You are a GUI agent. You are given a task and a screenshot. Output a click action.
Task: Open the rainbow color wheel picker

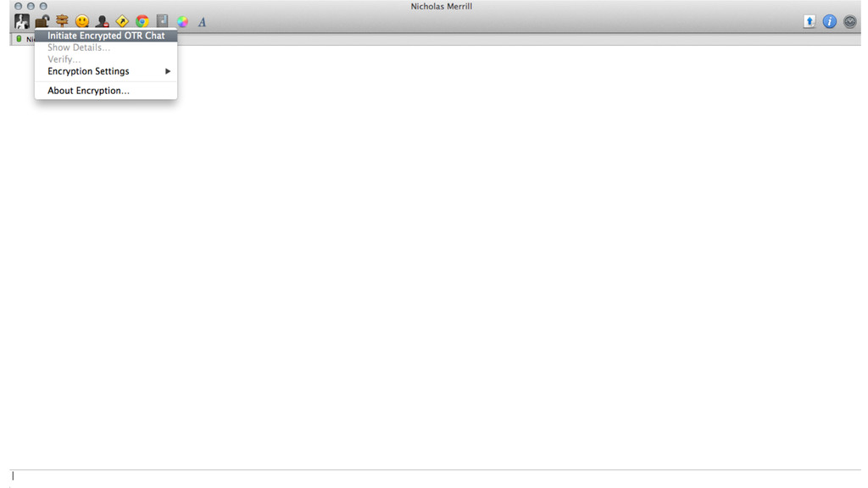[x=182, y=21]
